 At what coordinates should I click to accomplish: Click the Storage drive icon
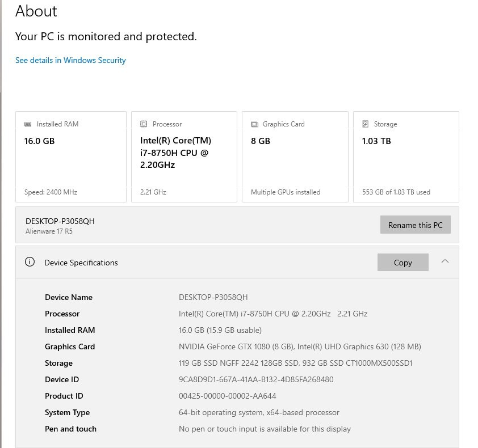[x=365, y=124]
